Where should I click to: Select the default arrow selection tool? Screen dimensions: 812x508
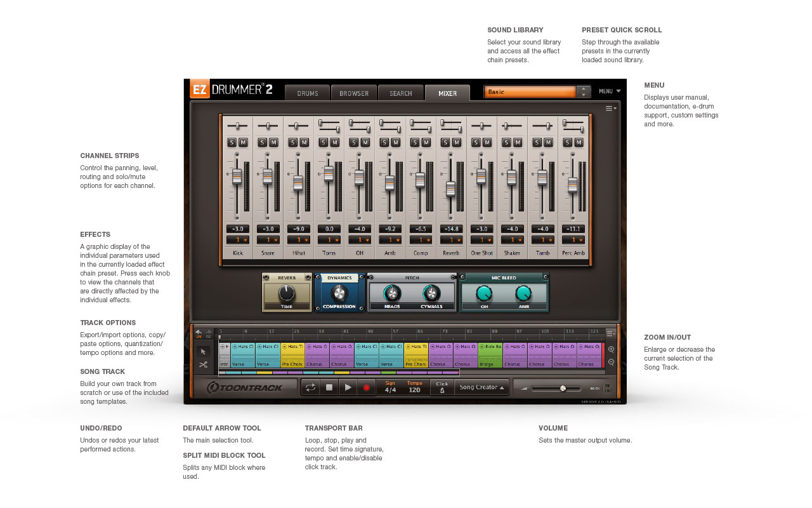(203, 351)
